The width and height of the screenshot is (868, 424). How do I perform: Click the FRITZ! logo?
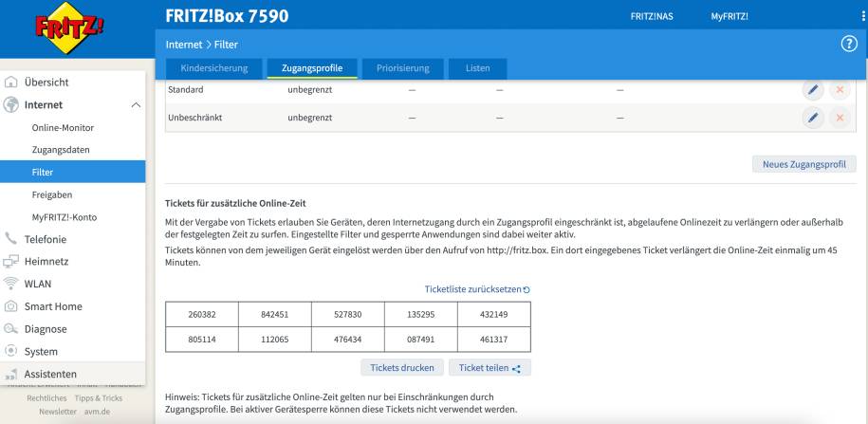[x=70, y=28]
